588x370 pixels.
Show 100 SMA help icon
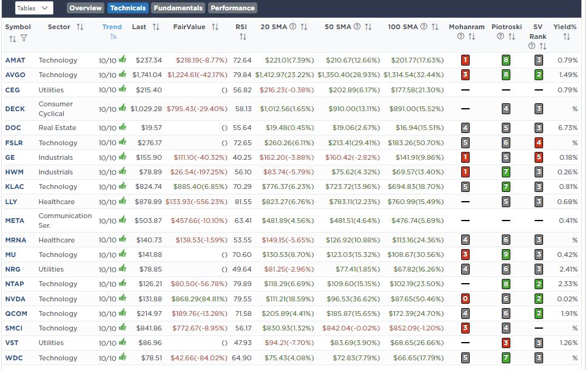[x=424, y=27]
